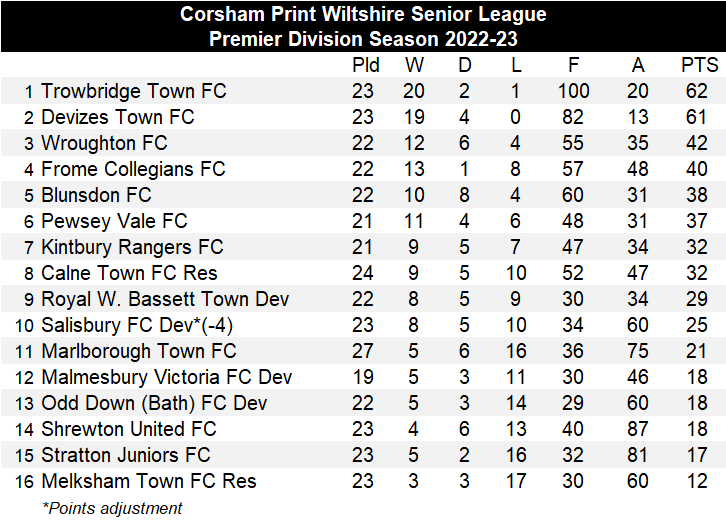The width and height of the screenshot is (726, 520).
Task: Select the F goals-for column header
Action: pyautogui.click(x=573, y=66)
